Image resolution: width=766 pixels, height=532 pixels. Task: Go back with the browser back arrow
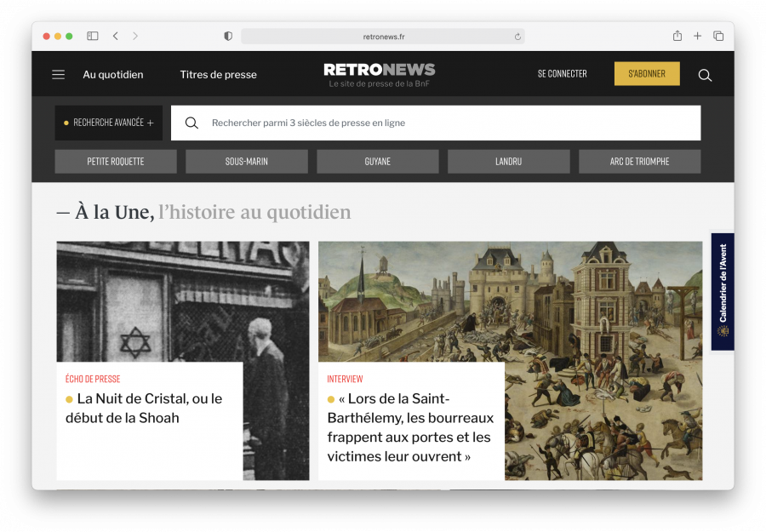(x=115, y=36)
